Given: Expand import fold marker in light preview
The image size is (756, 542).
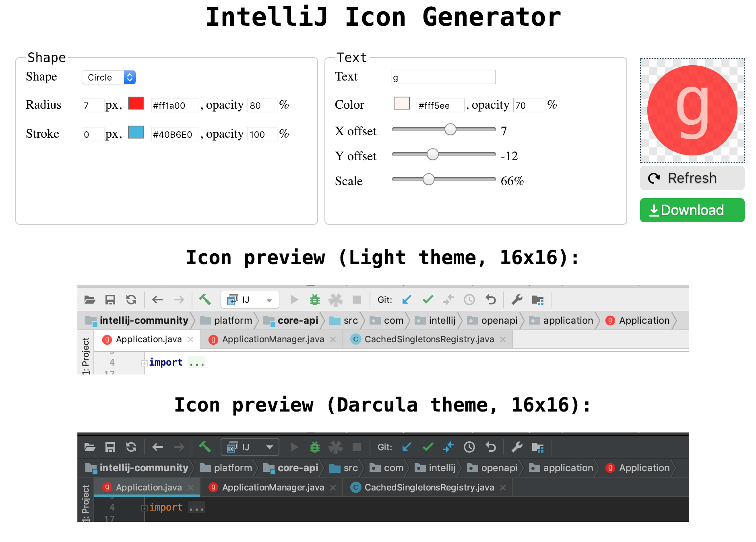Looking at the screenshot, I should [x=144, y=363].
